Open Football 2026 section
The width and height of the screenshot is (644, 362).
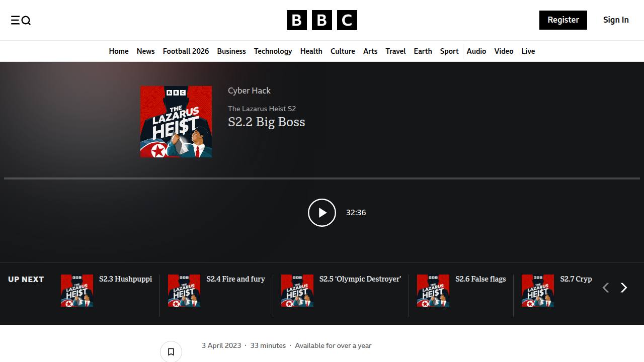click(186, 51)
